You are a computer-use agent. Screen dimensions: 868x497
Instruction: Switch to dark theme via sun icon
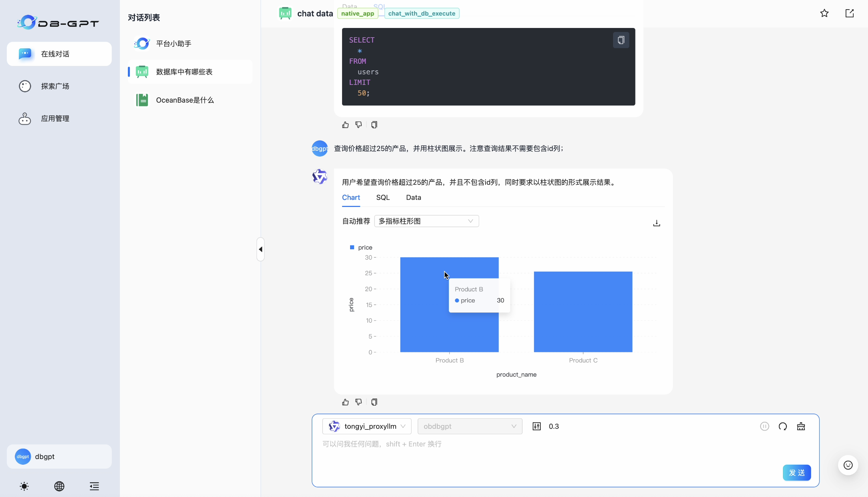(24, 486)
